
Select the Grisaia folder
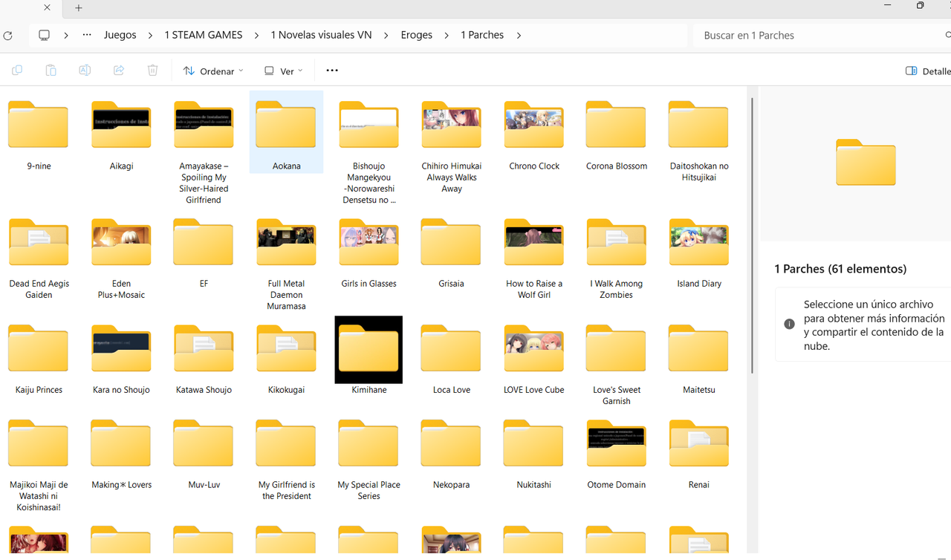point(452,253)
